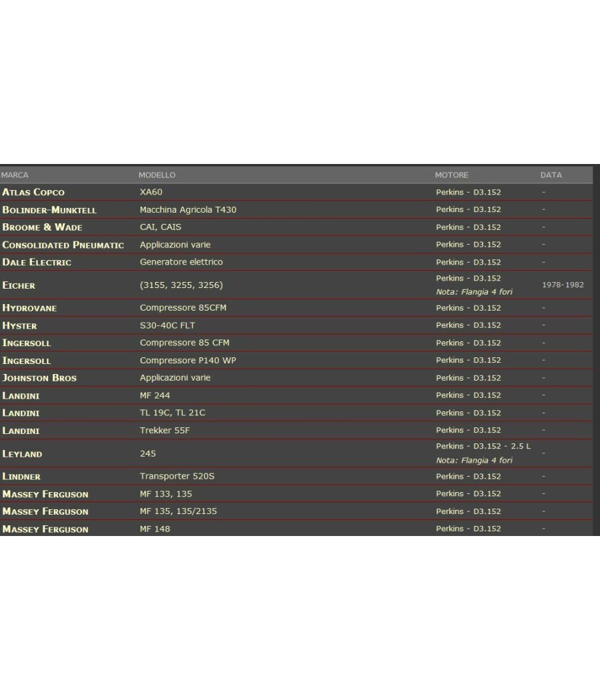This screenshot has width=600, height=700.
Task: Click the MOTORE column header
Action: 451,175
